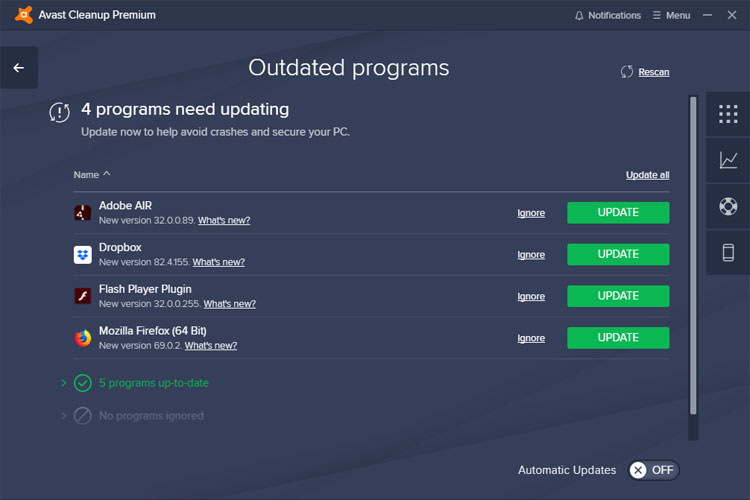Ignore the Adobe AIR update
Image resolution: width=750 pixels, height=500 pixels.
pyautogui.click(x=531, y=213)
